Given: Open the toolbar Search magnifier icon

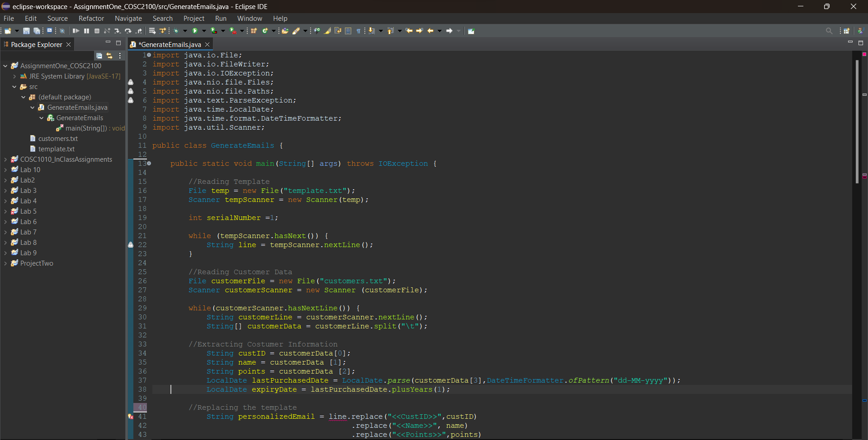Looking at the screenshot, I should click(829, 31).
